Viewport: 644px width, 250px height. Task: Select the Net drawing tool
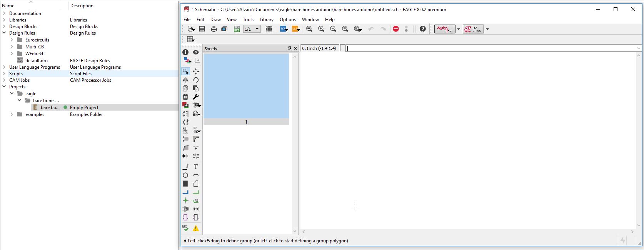[196, 192]
